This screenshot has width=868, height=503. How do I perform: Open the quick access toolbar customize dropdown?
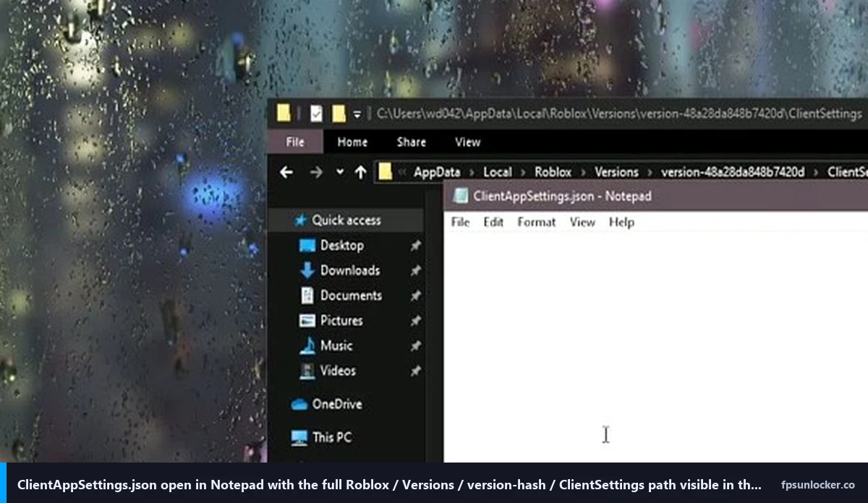pyautogui.click(x=357, y=114)
